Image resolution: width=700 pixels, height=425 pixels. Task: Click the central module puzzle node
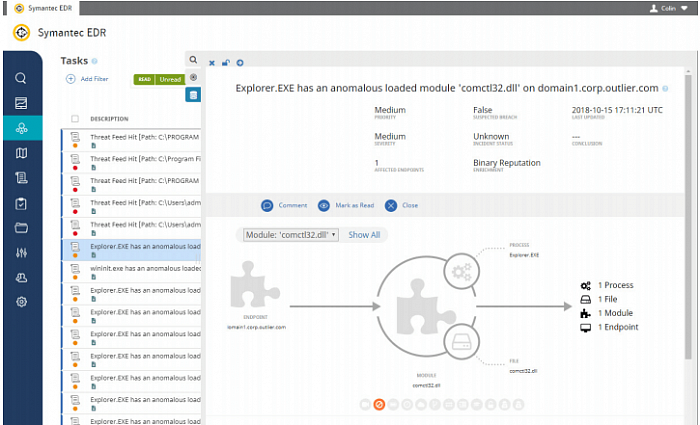(425, 306)
